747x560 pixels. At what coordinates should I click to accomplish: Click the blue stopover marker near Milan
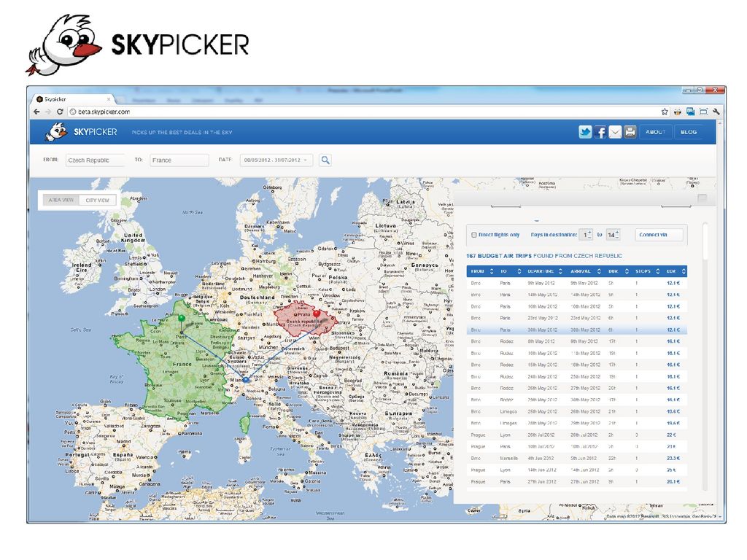tap(246, 380)
